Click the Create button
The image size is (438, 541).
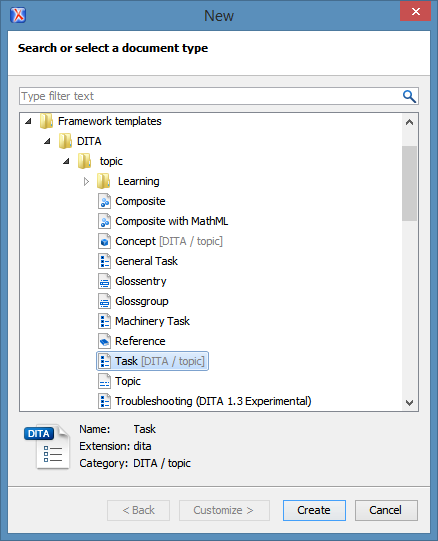click(x=314, y=510)
